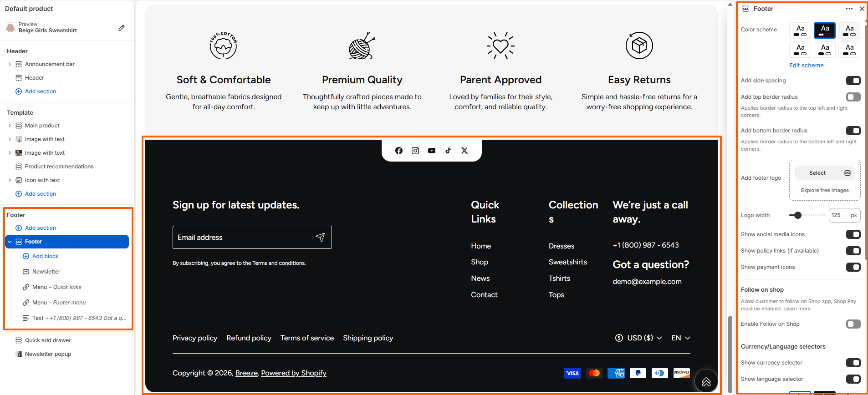Open Privacy policy footer link
The image size is (868, 395).
pyautogui.click(x=195, y=338)
